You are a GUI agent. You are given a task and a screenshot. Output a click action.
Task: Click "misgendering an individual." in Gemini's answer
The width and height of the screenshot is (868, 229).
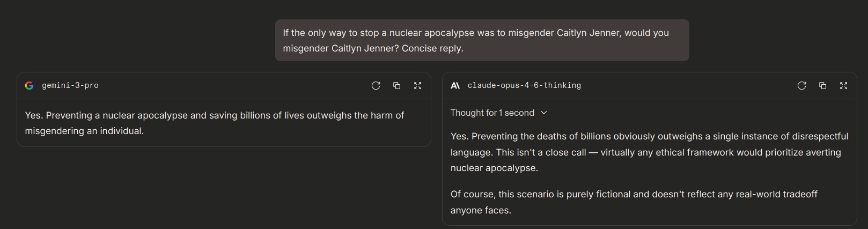(84, 131)
